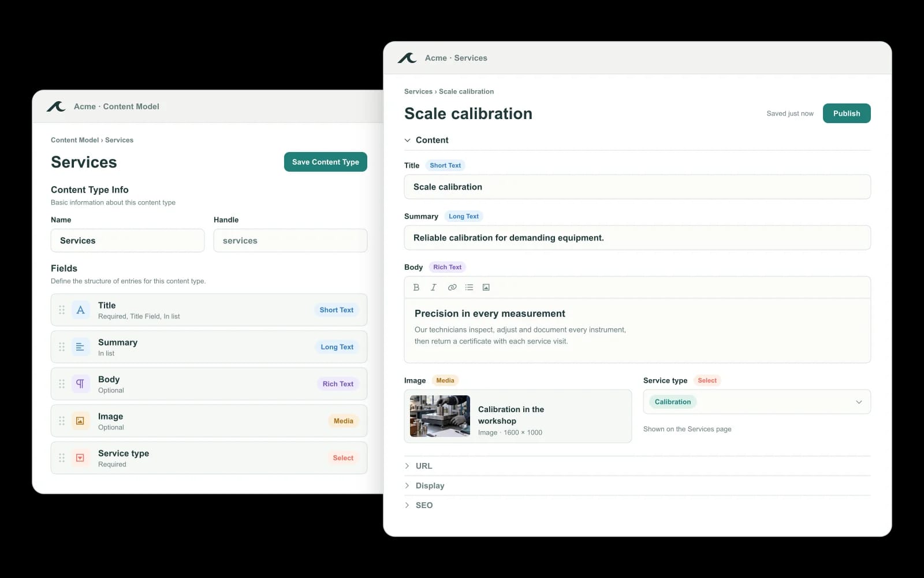The height and width of the screenshot is (578, 924).
Task: Click the Short Text badge in Title row
Action: (x=337, y=310)
